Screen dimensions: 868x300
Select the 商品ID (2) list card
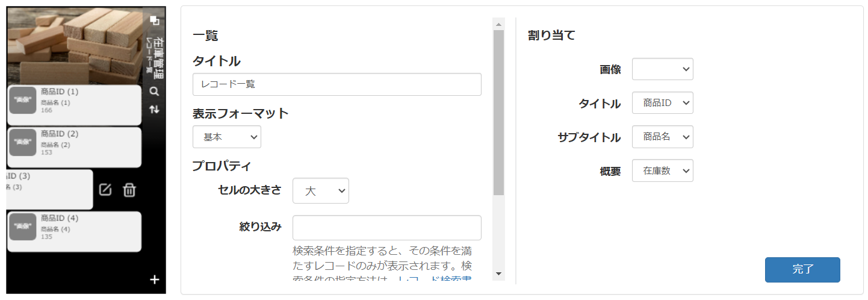pos(74,147)
